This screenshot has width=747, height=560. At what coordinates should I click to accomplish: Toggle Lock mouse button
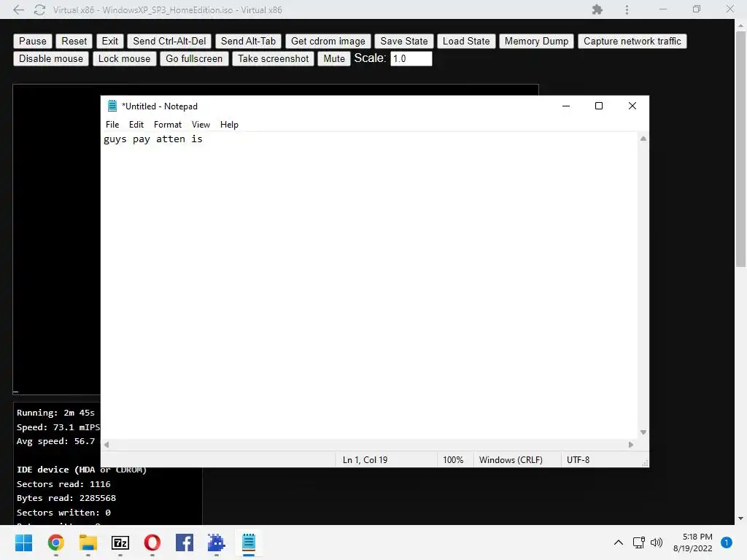tap(124, 58)
